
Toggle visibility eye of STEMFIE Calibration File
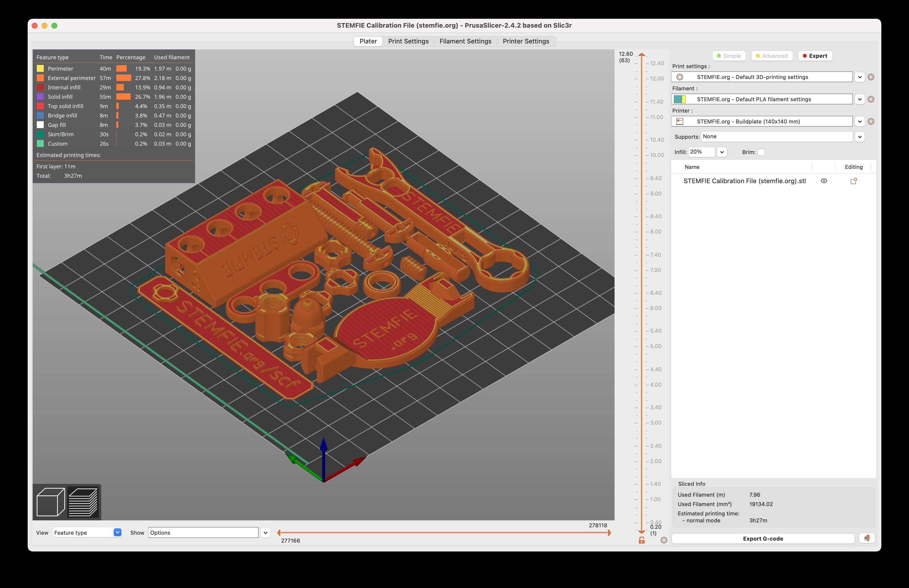pos(824,181)
